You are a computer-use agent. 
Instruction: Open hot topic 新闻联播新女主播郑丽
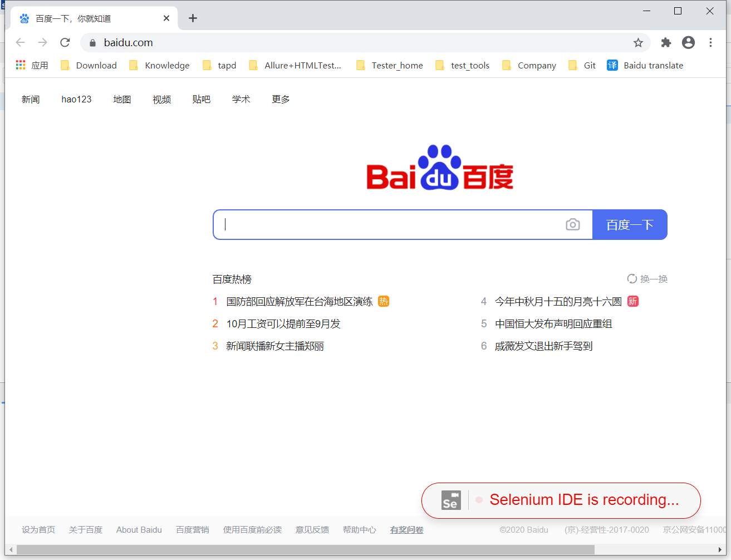pyautogui.click(x=275, y=346)
